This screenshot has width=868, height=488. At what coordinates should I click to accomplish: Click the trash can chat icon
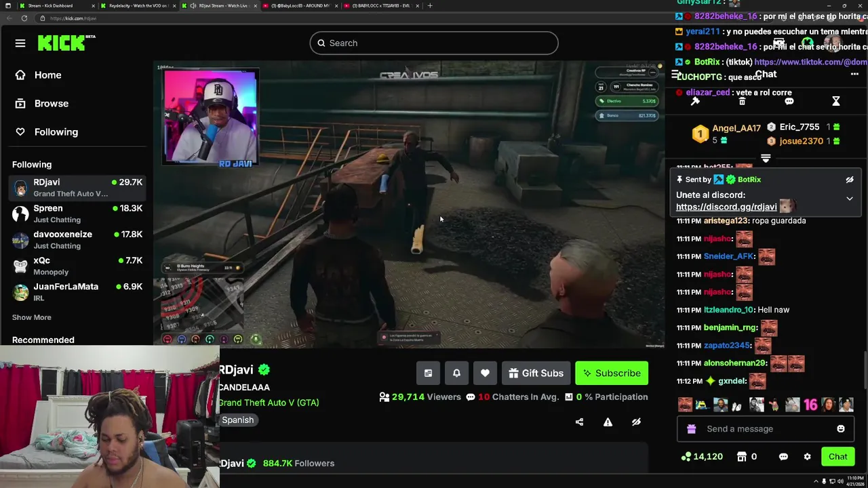(x=742, y=102)
